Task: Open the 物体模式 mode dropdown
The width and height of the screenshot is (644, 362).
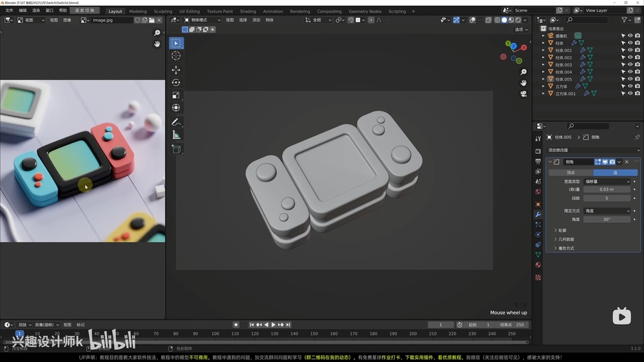Action: pyautogui.click(x=202, y=20)
